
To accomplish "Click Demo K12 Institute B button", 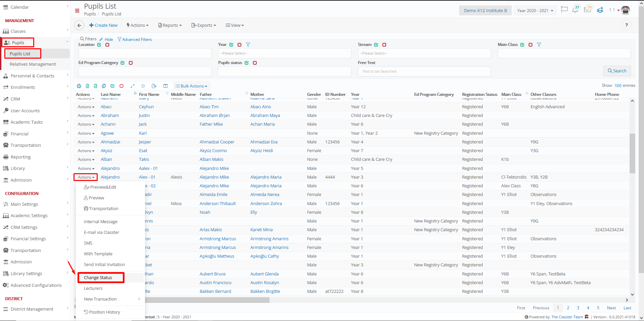I will point(485,10).
